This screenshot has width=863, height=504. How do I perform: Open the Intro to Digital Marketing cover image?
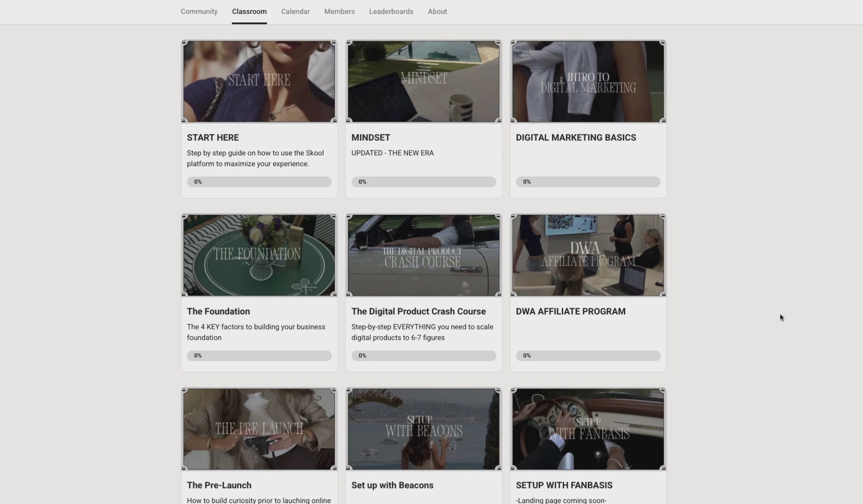pos(587,82)
